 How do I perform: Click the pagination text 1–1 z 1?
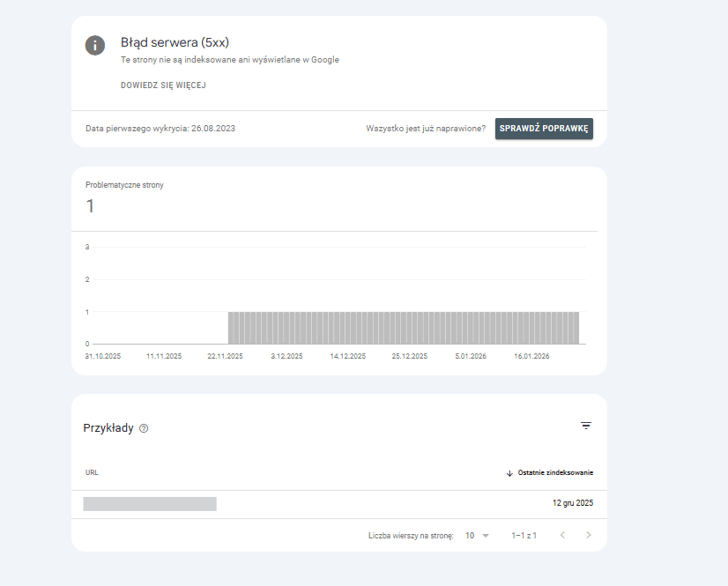(524, 536)
